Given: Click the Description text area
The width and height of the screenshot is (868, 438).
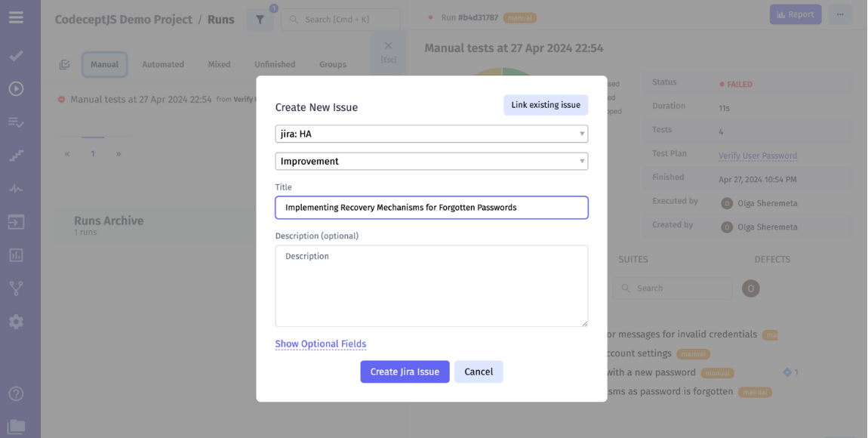Looking at the screenshot, I should coord(431,285).
